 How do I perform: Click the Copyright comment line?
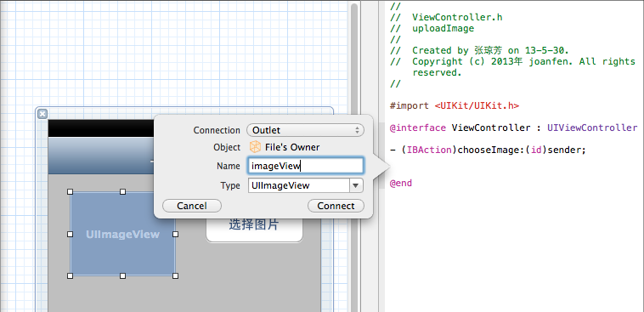pos(512,62)
